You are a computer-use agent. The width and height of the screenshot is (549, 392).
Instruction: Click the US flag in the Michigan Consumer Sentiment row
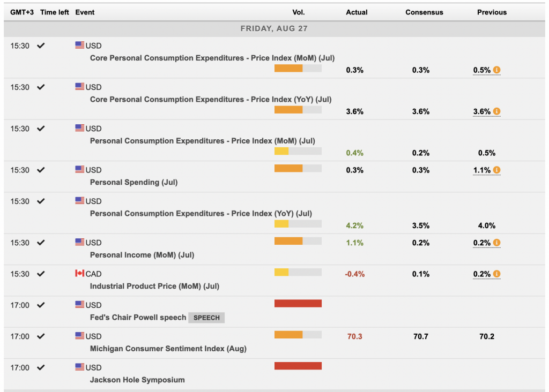[x=79, y=336]
